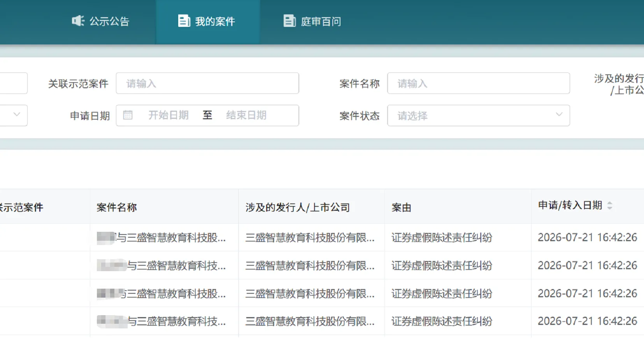Set the 开始日期 start date field
644x351 pixels.
pyautogui.click(x=168, y=115)
